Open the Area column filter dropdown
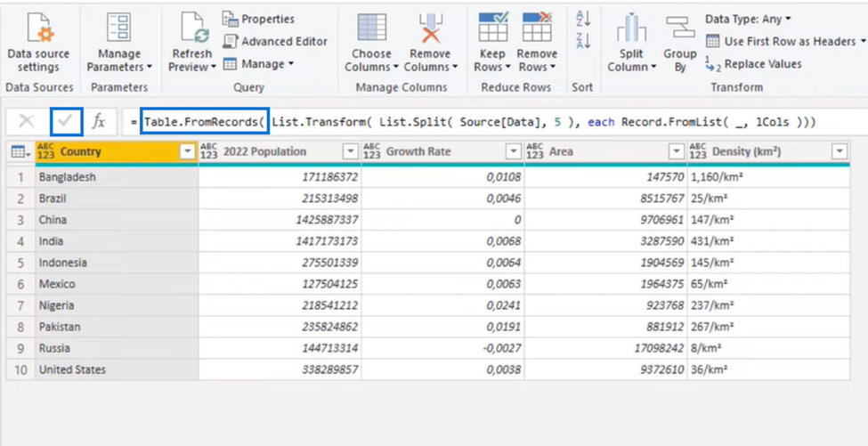Image resolution: width=868 pixels, height=446 pixels. pyautogui.click(x=677, y=151)
